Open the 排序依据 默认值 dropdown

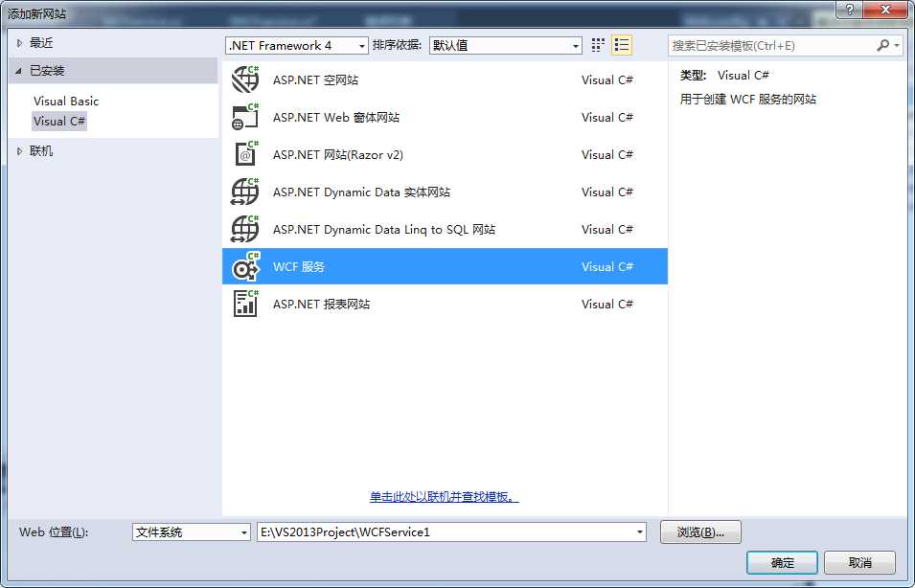(505, 46)
